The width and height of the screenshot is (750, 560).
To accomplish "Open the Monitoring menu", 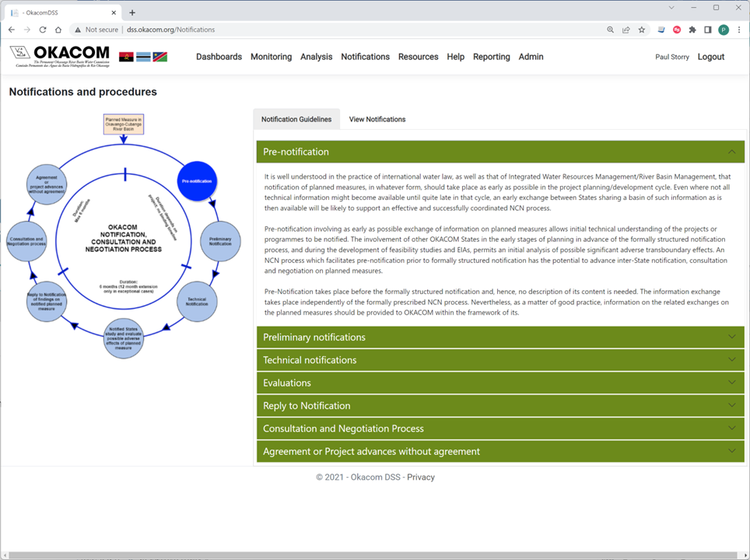I will (x=272, y=57).
